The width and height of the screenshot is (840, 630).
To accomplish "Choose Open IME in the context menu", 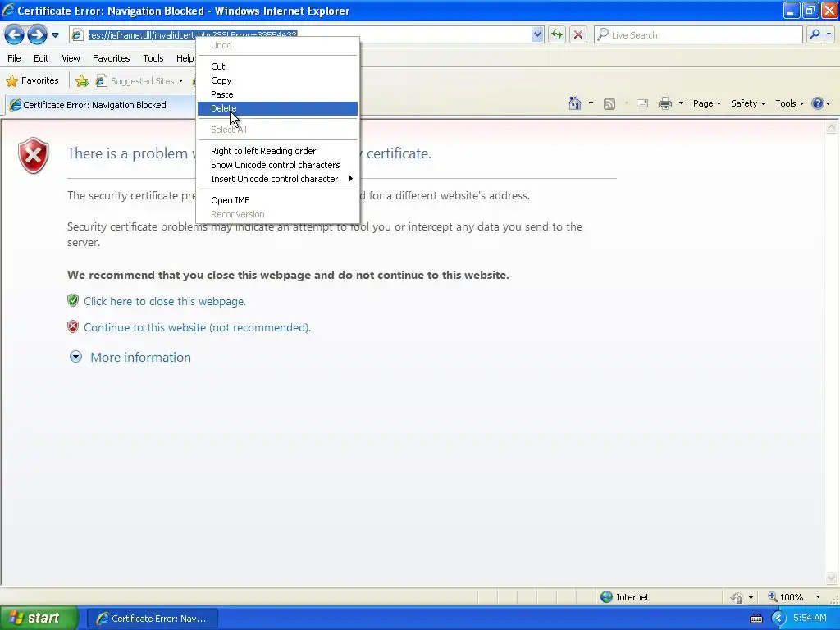I will point(277,200).
